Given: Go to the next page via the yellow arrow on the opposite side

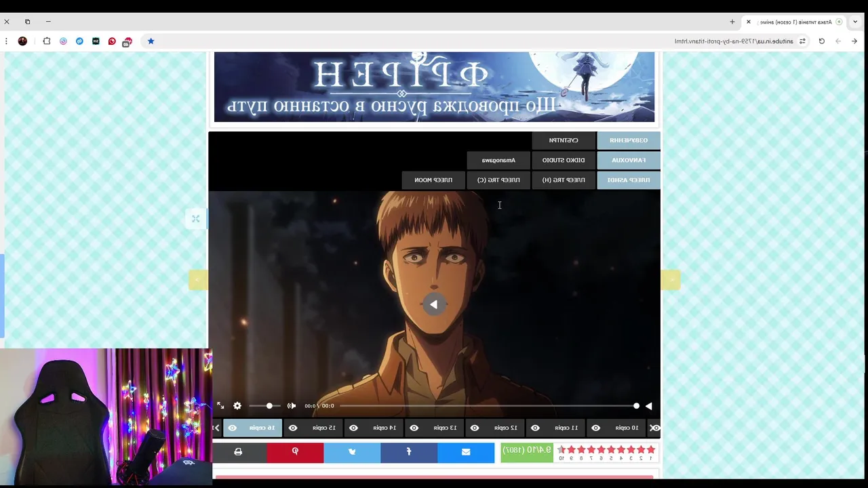Looking at the screenshot, I should [671, 279].
